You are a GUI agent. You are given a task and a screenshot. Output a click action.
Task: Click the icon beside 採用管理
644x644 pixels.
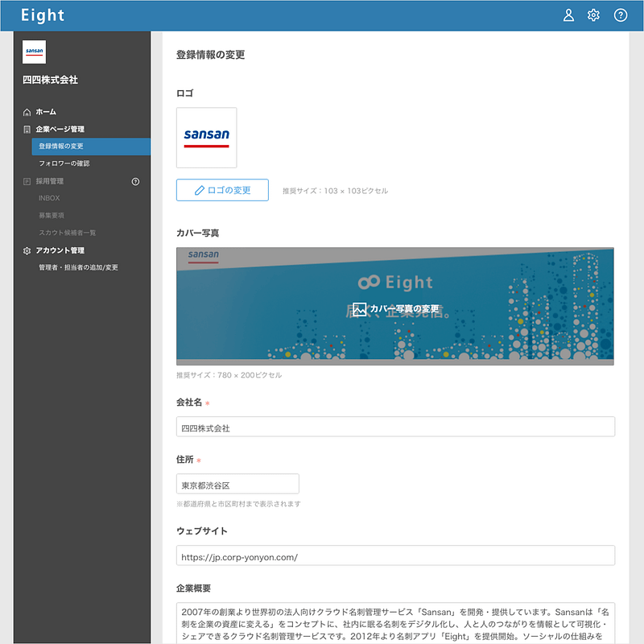click(27, 182)
